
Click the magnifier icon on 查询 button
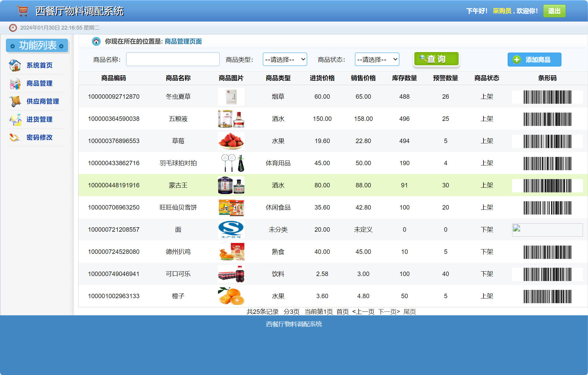tap(423, 59)
